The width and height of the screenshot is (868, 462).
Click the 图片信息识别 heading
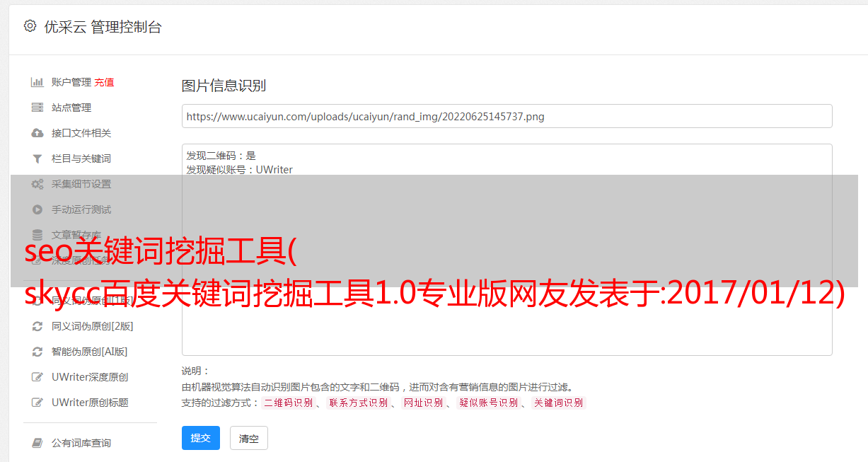224,86
